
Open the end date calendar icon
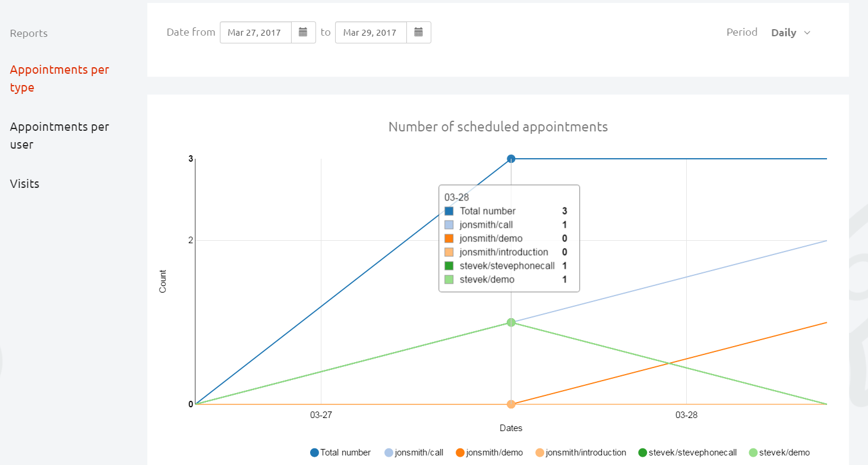tap(418, 33)
